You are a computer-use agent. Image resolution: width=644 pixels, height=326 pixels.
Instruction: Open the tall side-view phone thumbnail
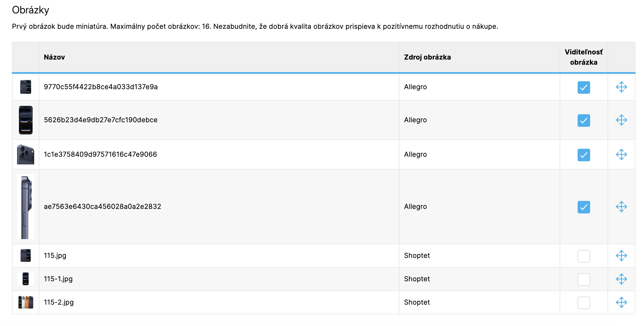pos(26,207)
